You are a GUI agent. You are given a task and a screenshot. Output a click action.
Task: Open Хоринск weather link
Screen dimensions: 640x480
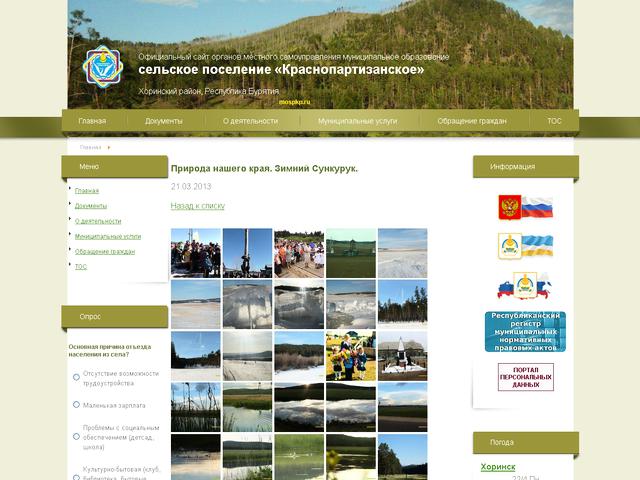[498, 467]
